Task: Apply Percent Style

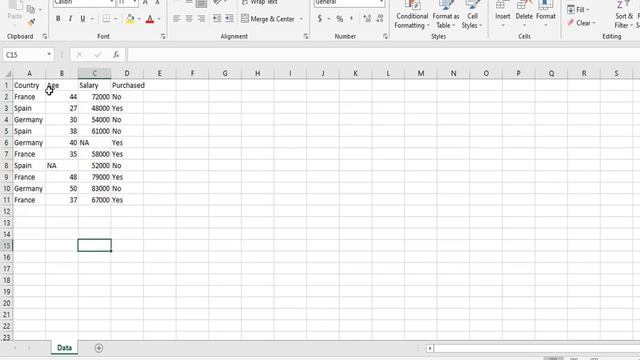Action: tap(340, 19)
